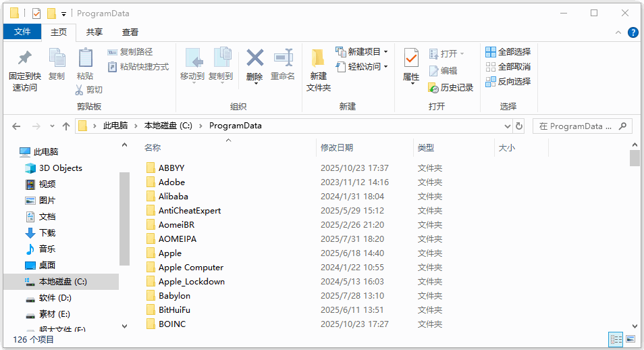The image size is (644, 350).
Task: Click 此电脑 in the address bar
Action: click(x=115, y=126)
